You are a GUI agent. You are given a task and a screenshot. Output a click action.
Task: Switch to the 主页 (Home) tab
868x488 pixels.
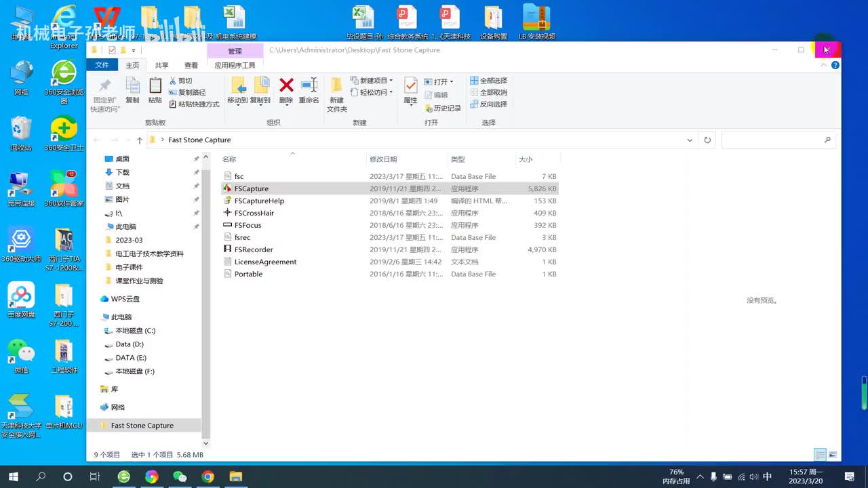pyautogui.click(x=132, y=65)
